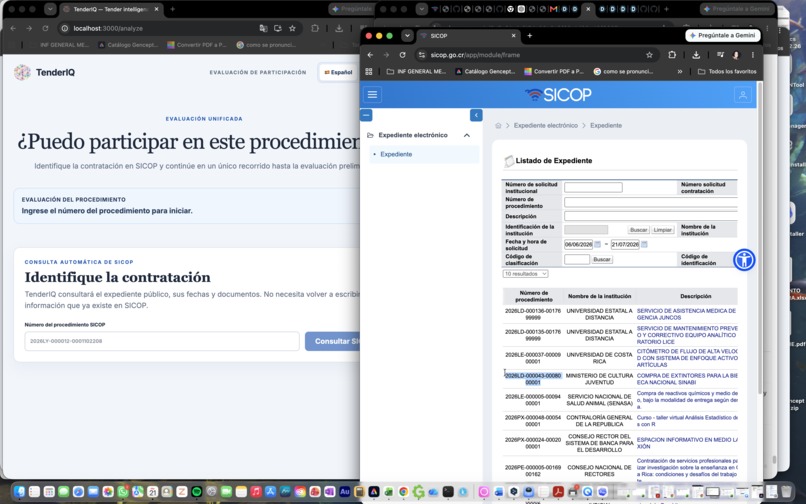Click the accessibility widget icon
This screenshot has height=504, width=806.
pos(744,260)
